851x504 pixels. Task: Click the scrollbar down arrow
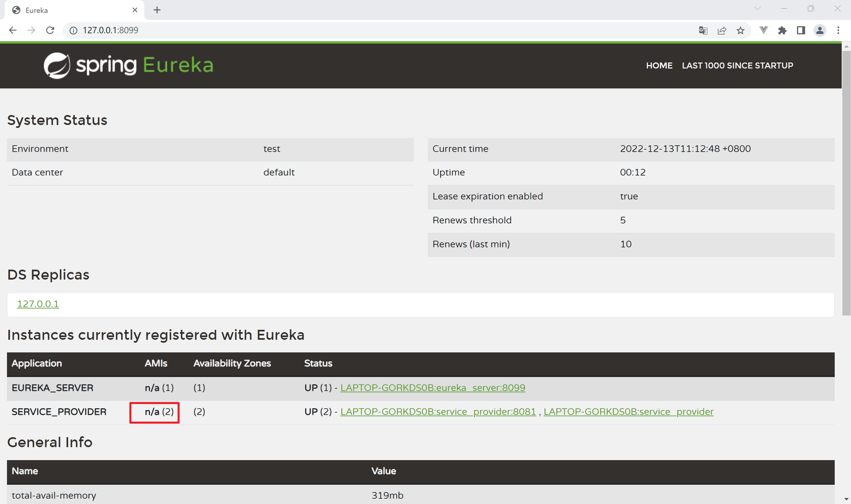pos(846,499)
